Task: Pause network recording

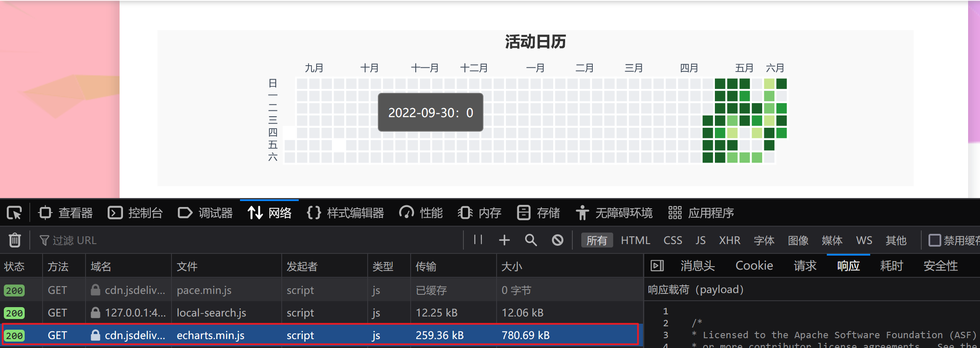Action: [x=478, y=240]
